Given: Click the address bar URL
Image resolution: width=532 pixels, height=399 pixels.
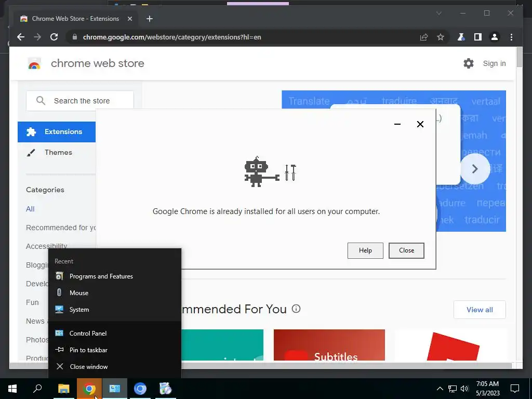Looking at the screenshot, I should point(172,37).
